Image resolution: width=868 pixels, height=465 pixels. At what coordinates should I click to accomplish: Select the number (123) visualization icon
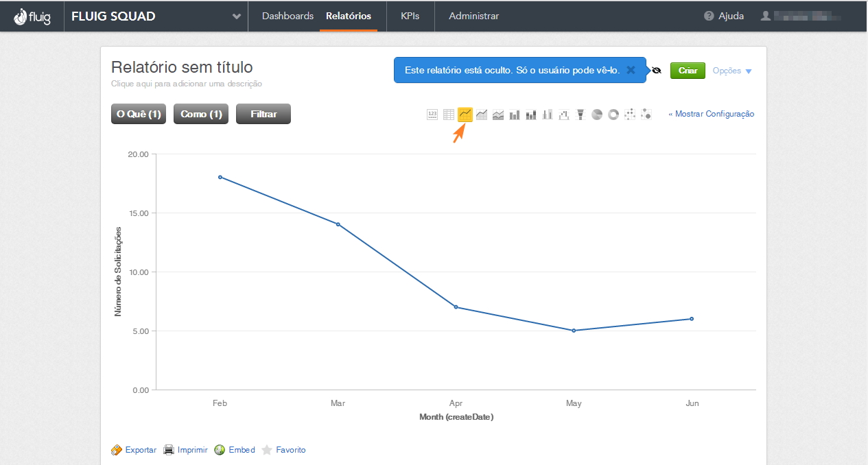(x=432, y=115)
